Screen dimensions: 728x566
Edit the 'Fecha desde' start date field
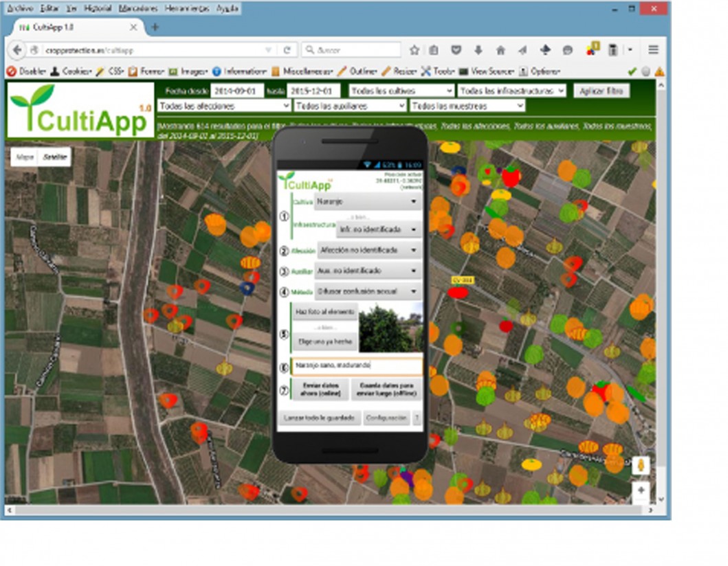tap(236, 91)
